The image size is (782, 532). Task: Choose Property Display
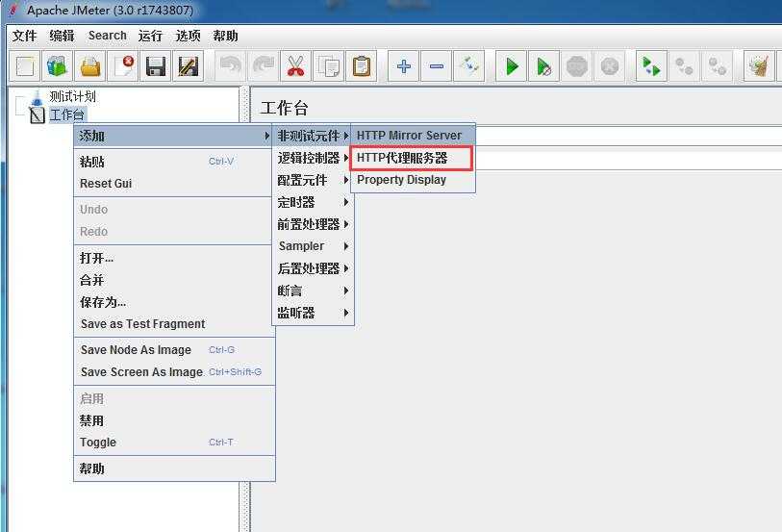coord(413,180)
